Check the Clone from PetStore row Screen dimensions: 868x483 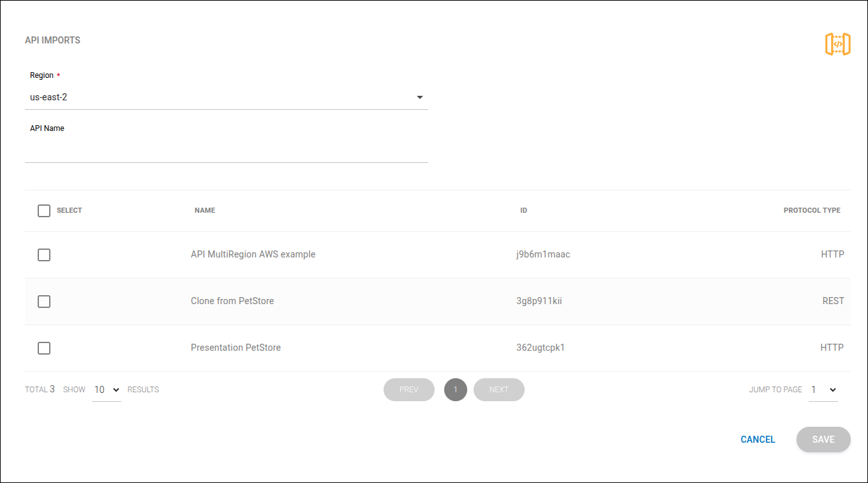(x=44, y=301)
